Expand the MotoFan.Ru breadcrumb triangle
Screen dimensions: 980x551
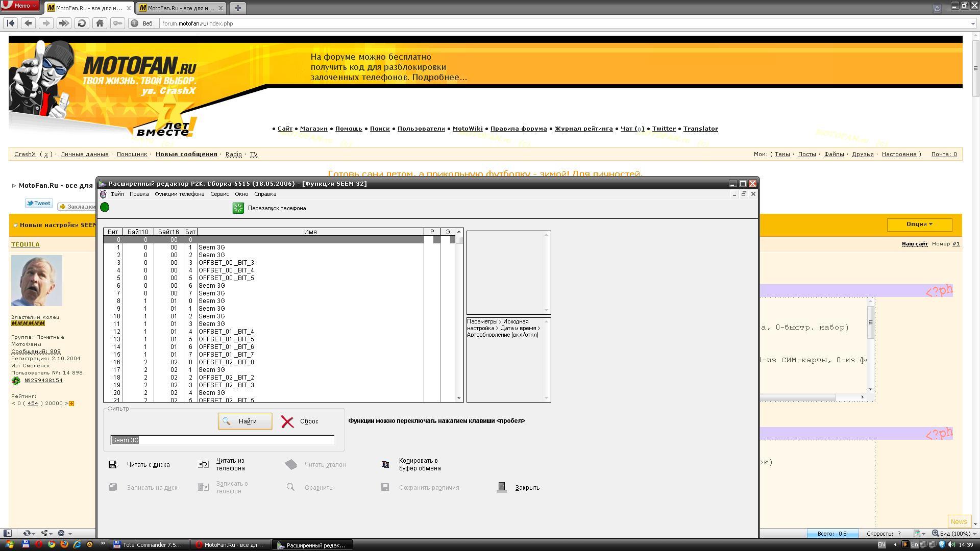[x=14, y=186]
